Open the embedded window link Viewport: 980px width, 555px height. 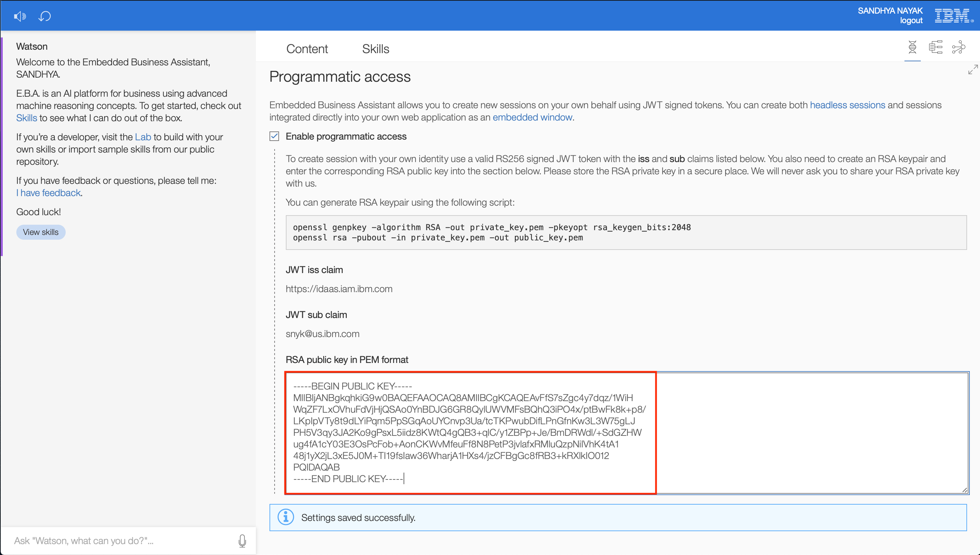click(532, 117)
